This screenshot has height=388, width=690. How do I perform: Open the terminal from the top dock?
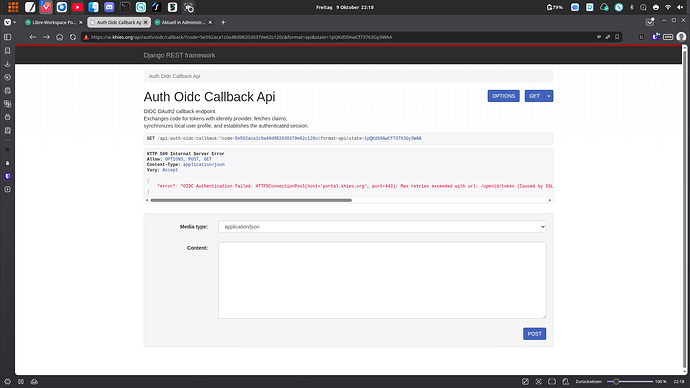pyautogui.click(x=125, y=7)
